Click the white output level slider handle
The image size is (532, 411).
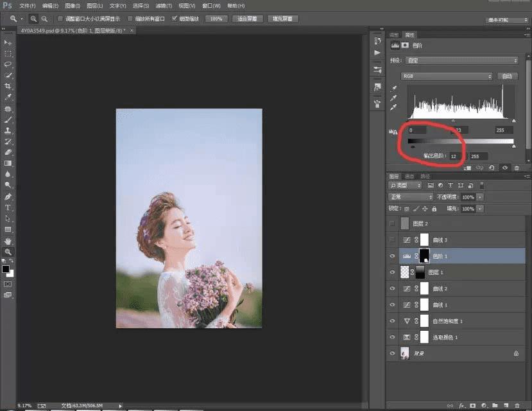coord(513,146)
